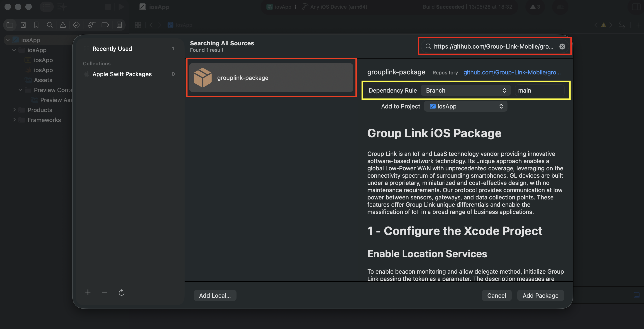This screenshot has height=329, width=644.
Task: Expand the Frameworks folder
Action: 14,120
